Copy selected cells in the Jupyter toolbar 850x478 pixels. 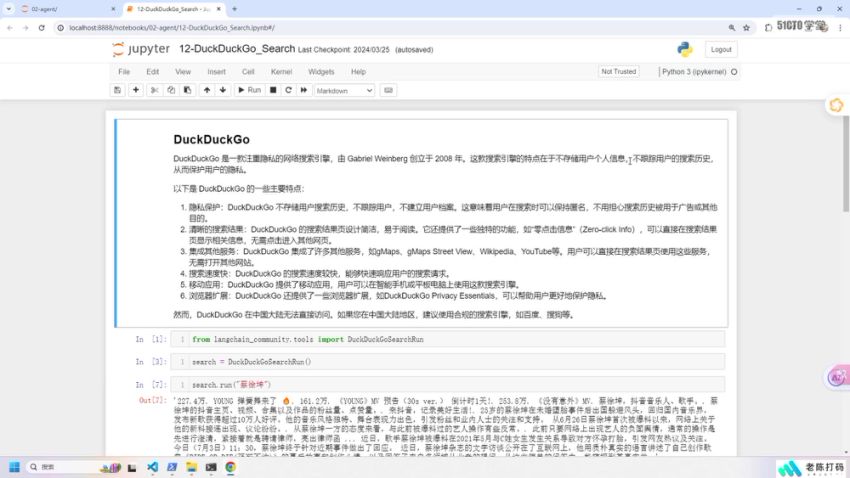(171, 91)
